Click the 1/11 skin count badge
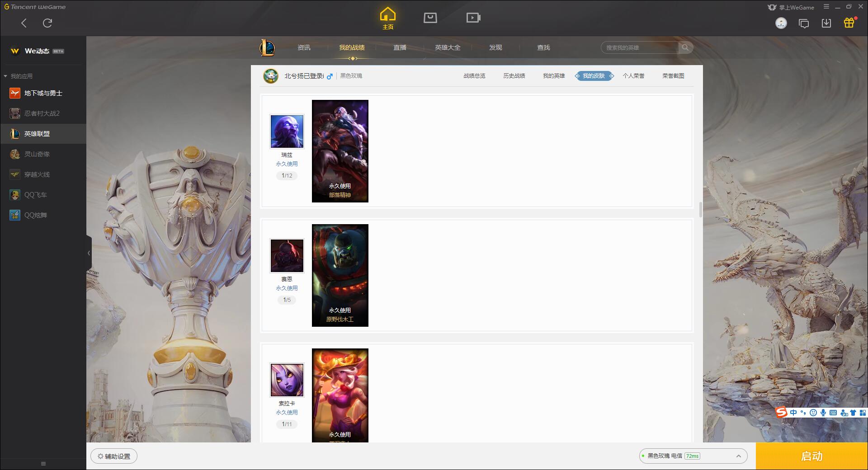 tap(287, 424)
